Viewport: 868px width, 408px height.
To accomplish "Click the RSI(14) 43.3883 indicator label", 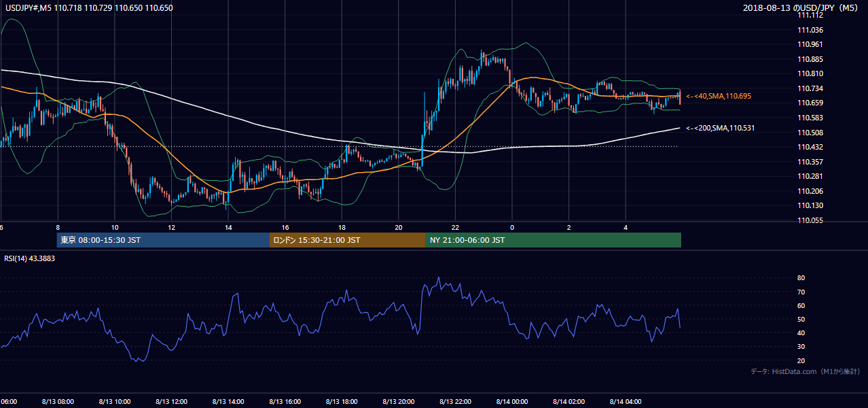I will 30,258.
